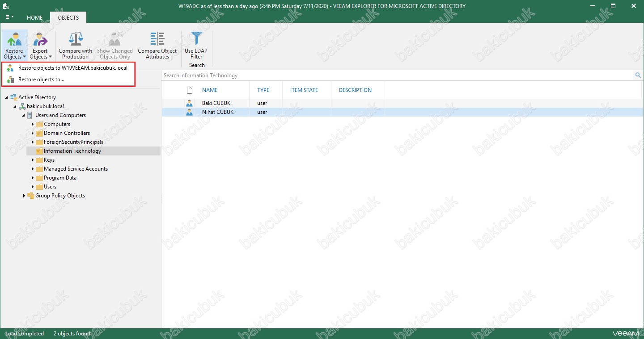Collapse the Users and Computers node

pyautogui.click(x=24, y=115)
